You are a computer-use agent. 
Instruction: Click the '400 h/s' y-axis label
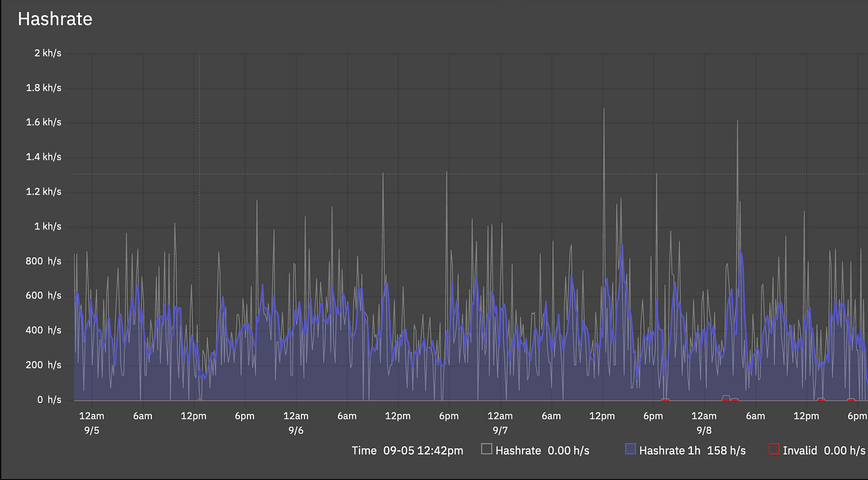[x=43, y=331]
